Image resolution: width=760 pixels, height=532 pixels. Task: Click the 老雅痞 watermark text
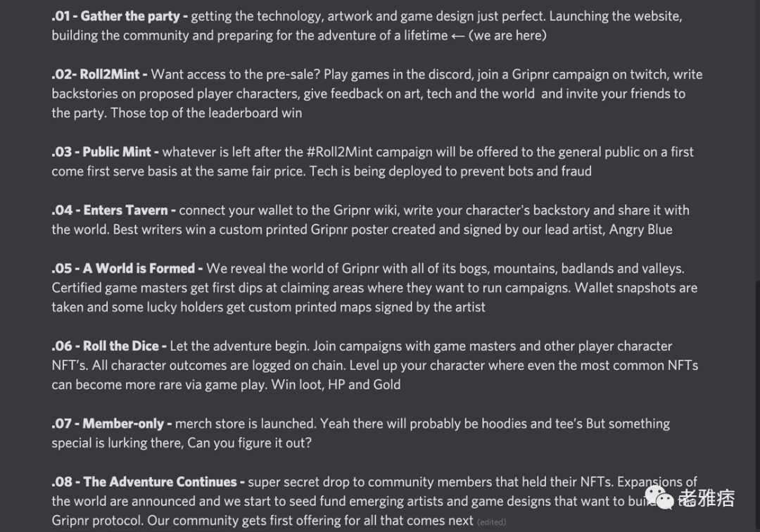(x=707, y=498)
